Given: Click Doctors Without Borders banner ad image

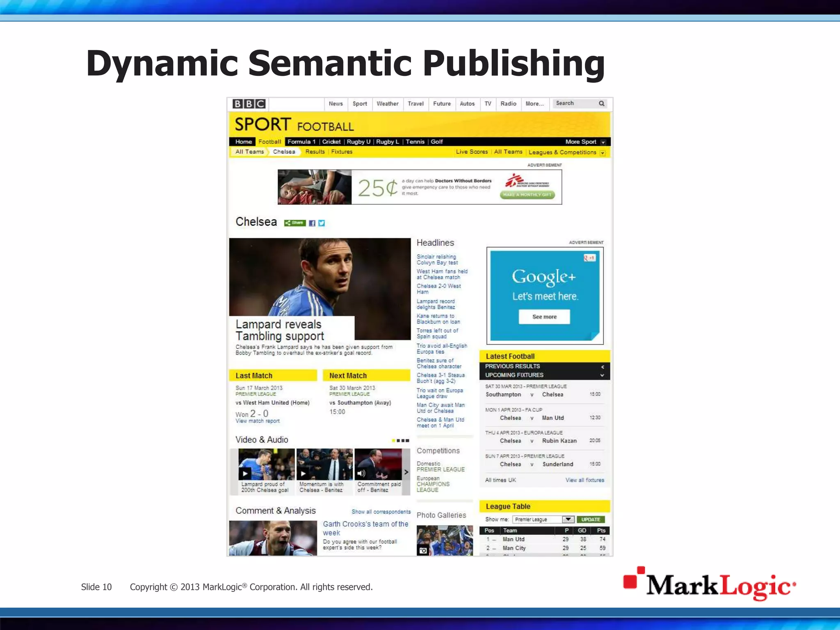Looking at the screenshot, I should click(315, 187).
